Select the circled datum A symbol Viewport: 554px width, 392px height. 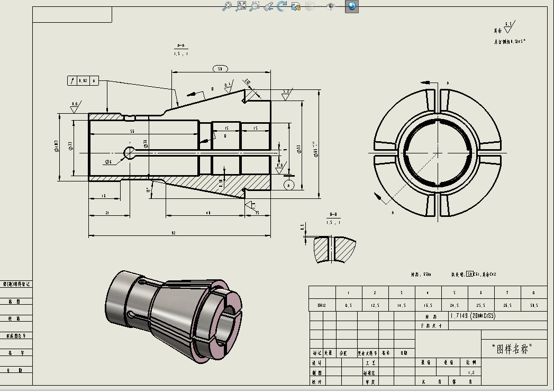click(x=289, y=185)
